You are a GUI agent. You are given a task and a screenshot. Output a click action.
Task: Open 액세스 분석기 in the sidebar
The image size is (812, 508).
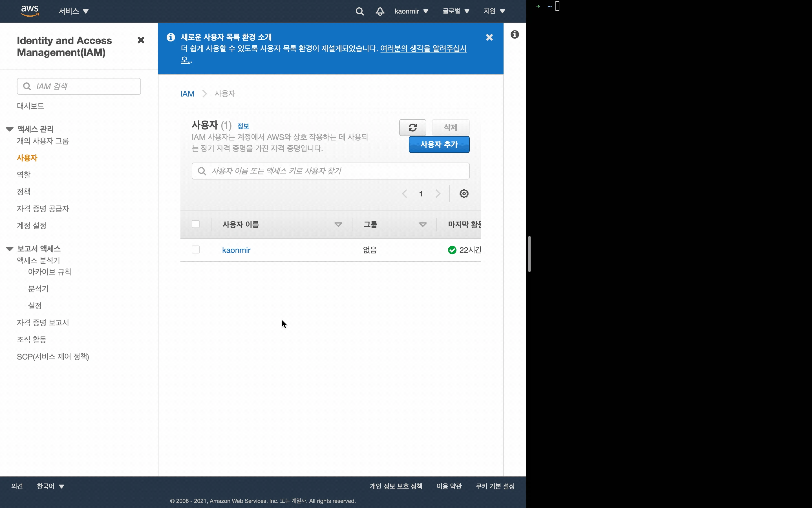coord(39,260)
